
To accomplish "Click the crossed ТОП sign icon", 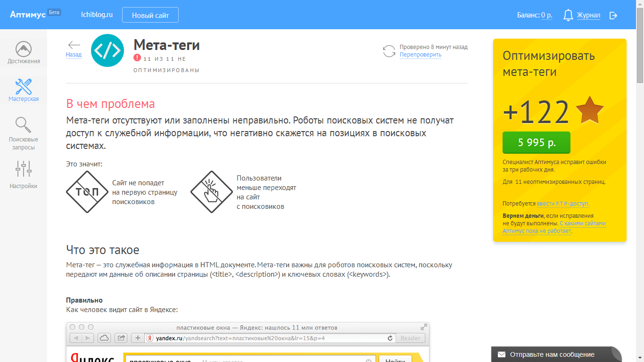I will (87, 192).
